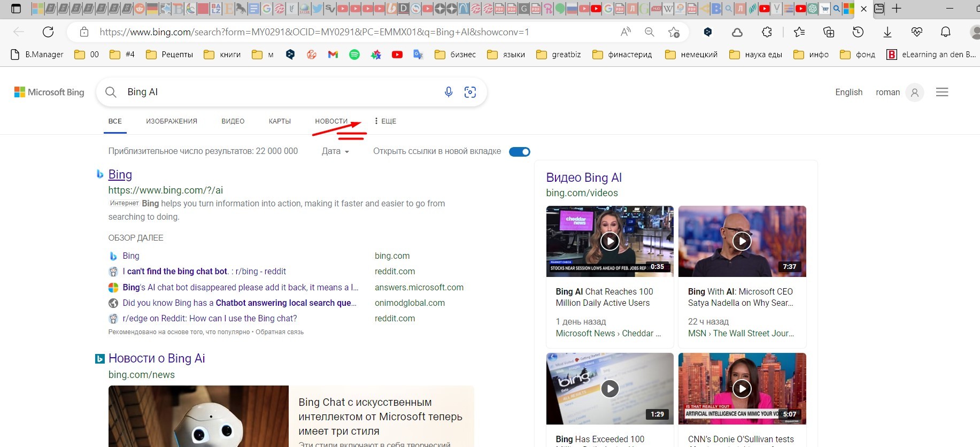Screen dimensions: 980x447
Task: Switch language to English link
Action: tap(849, 92)
